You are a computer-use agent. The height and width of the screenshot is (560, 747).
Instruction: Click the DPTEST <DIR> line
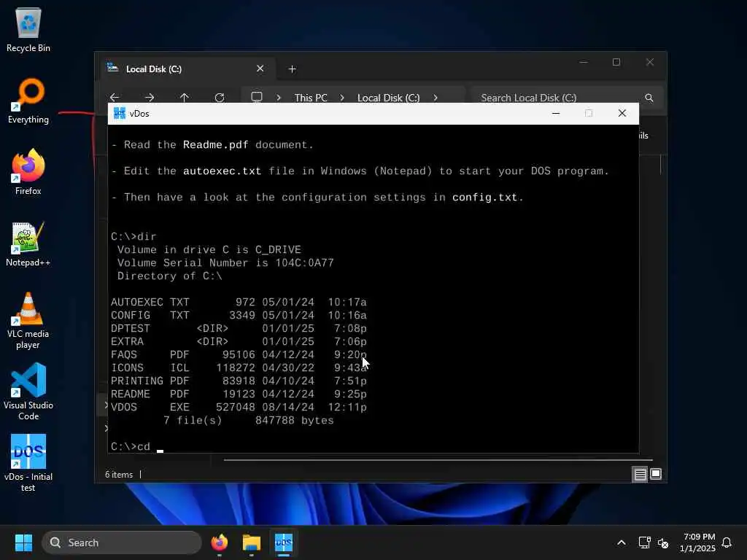(239, 329)
